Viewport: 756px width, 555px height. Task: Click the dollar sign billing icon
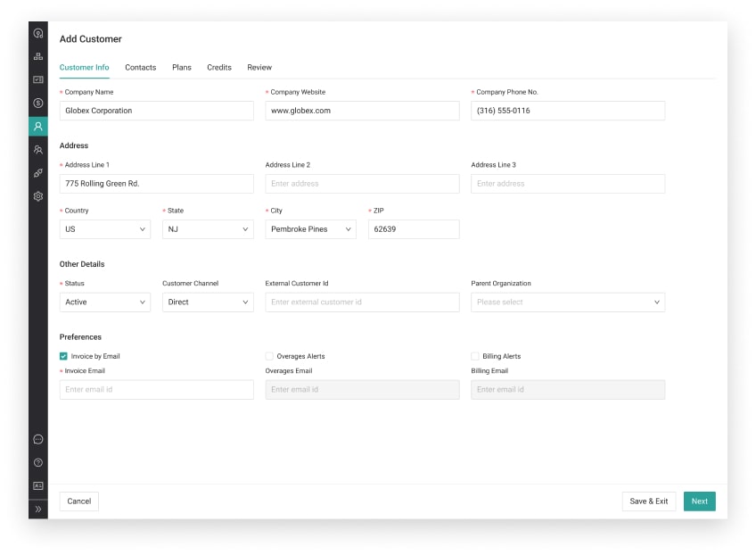pos(38,103)
